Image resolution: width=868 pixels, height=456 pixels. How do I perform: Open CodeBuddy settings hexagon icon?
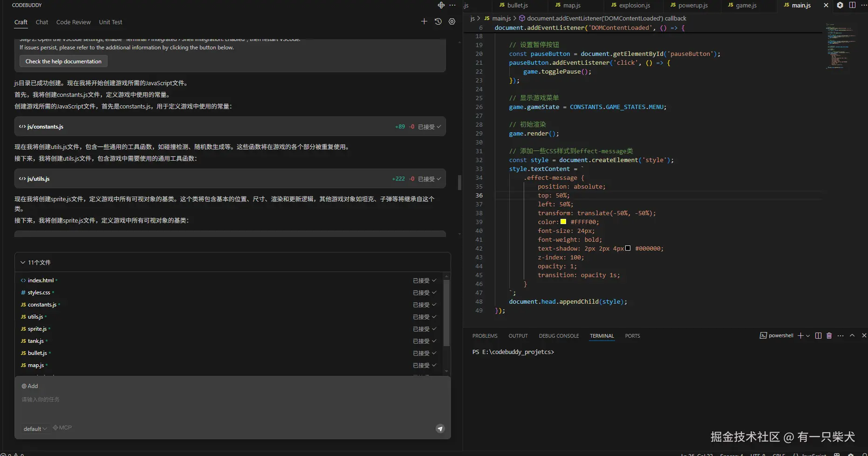(x=452, y=21)
